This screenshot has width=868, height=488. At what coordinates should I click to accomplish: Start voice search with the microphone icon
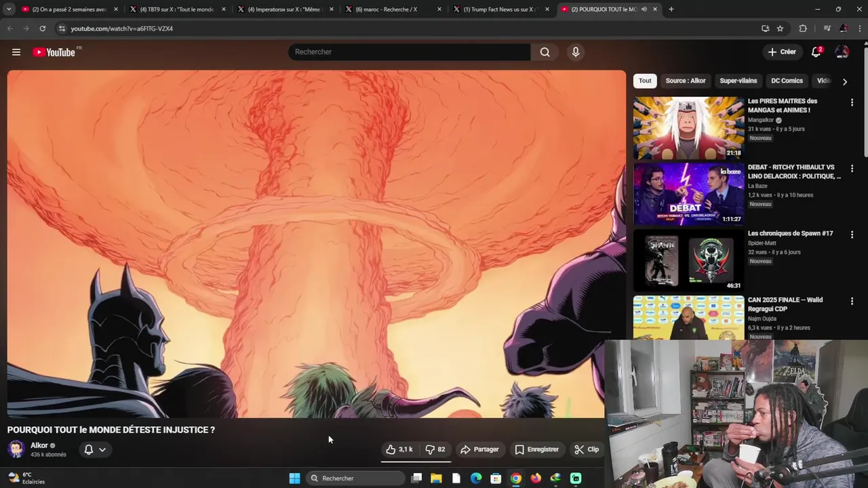(x=576, y=52)
